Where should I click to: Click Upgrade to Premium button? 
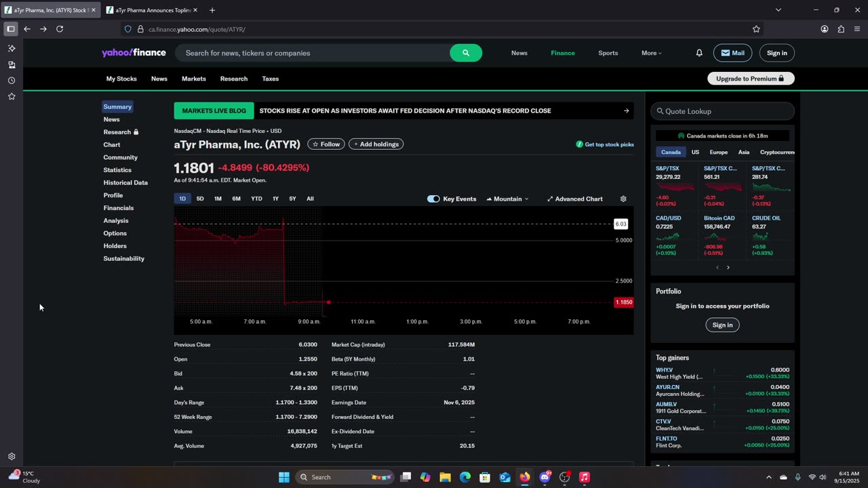751,79
